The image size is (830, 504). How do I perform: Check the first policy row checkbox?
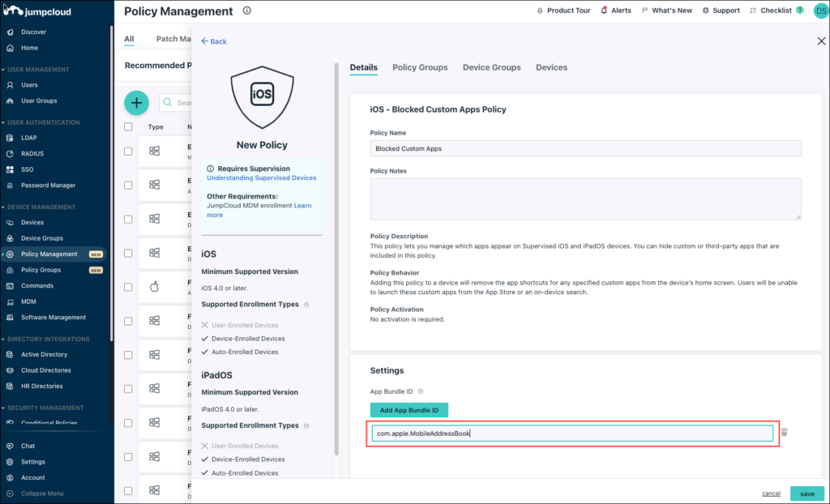pos(128,152)
